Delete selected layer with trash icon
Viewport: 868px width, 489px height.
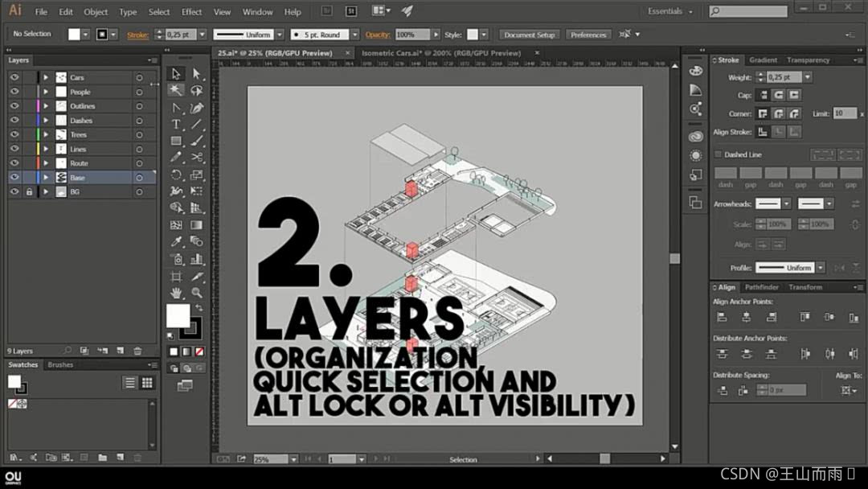coord(138,351)
